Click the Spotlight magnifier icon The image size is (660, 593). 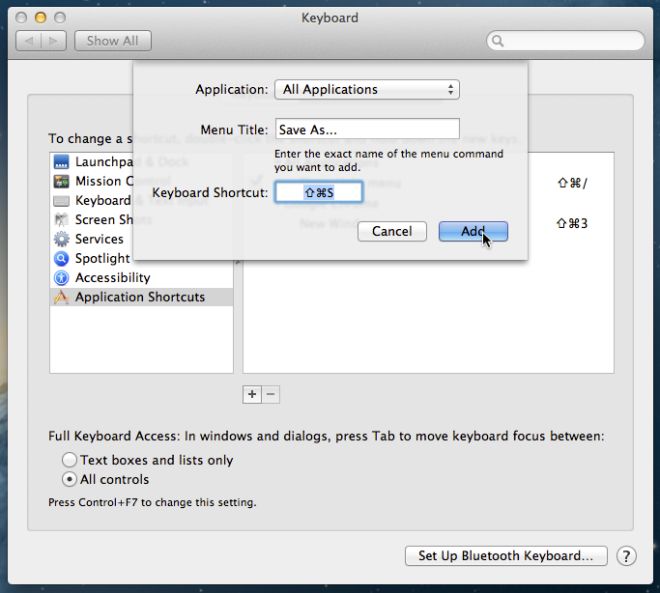click(x=61, y=258)
